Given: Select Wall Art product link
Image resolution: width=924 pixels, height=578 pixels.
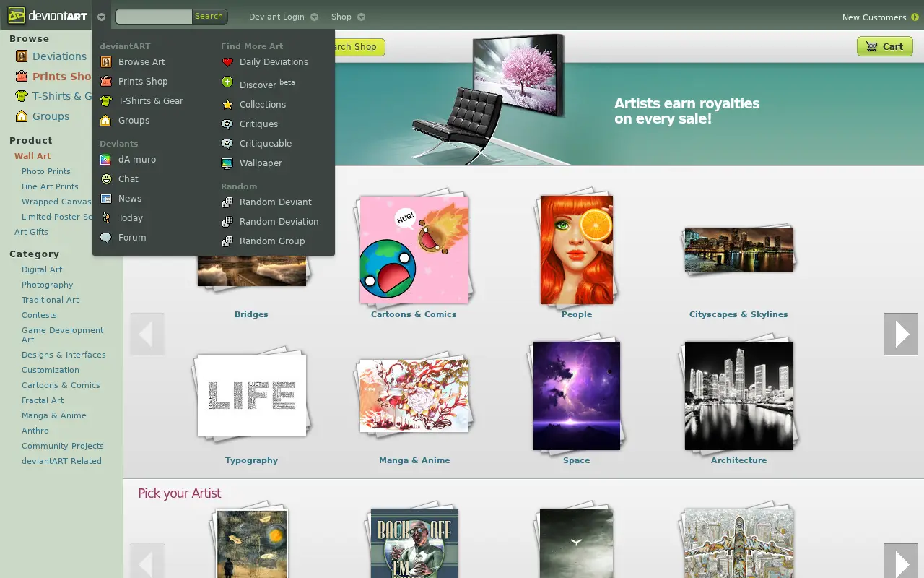Looking at the screenshot, I should 32,156.
